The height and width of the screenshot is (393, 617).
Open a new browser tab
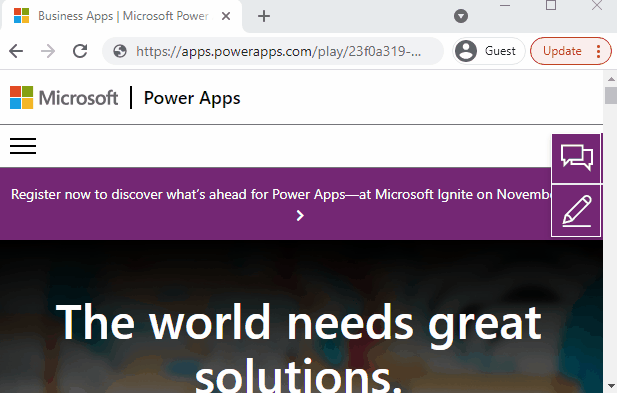[x=264, y=16]
